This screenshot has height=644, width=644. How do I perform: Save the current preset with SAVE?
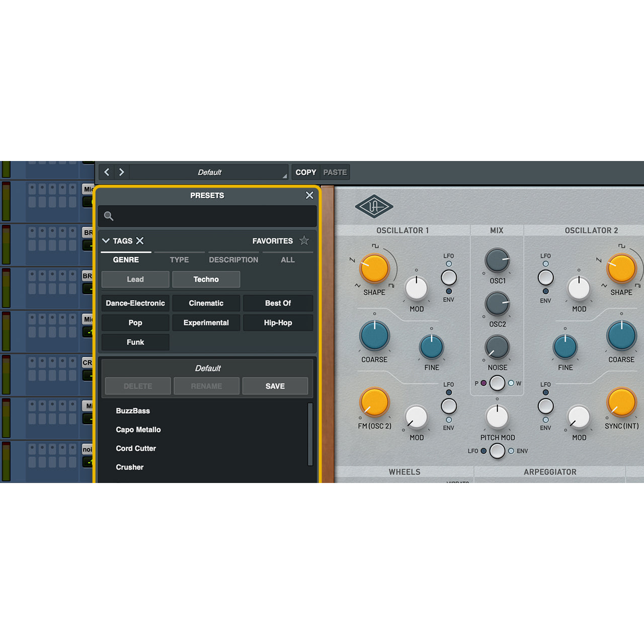click(x=275, y=386)
